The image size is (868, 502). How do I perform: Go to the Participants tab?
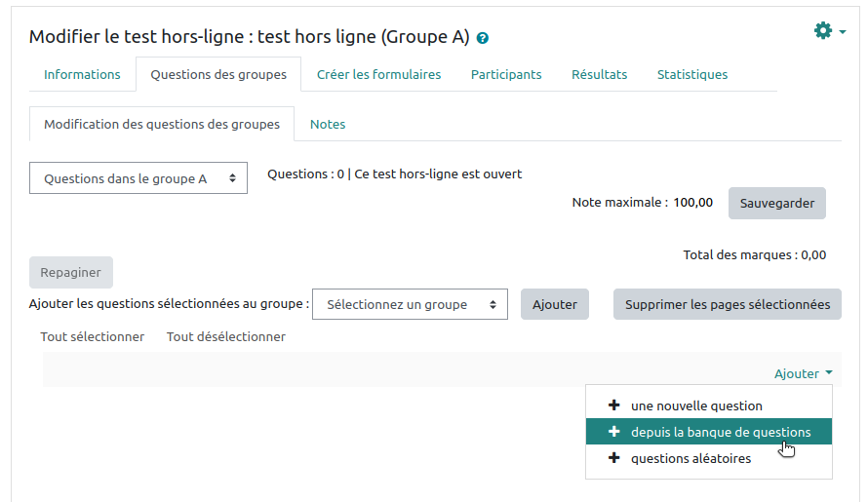506,74
